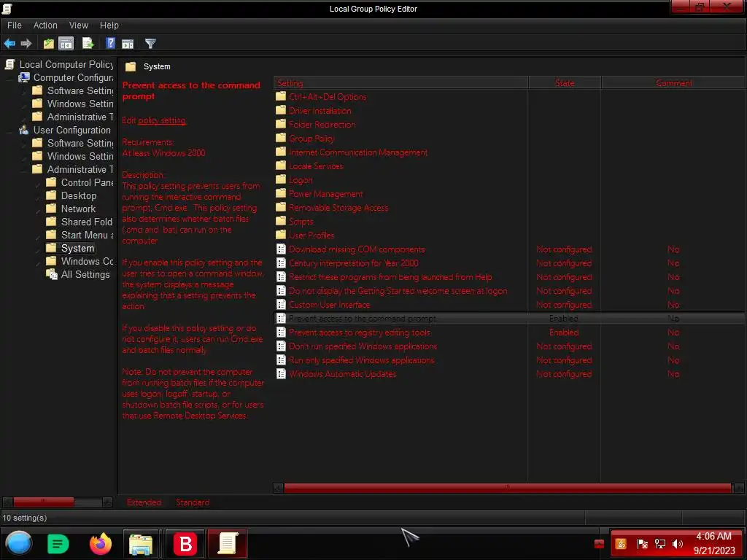Sort by the Setting column header
This screenshot has height=560, width=747.
pyautogui.click(x=400, y=83)
